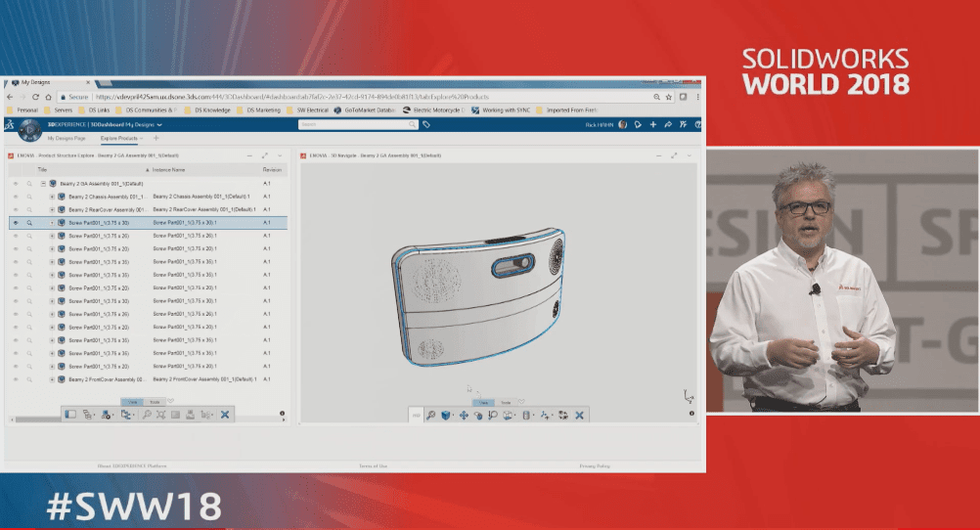Toggle visibility of Beamy 2 RearCover Assembly
Viewport: 980px width, 530px height.
[16, 210]
